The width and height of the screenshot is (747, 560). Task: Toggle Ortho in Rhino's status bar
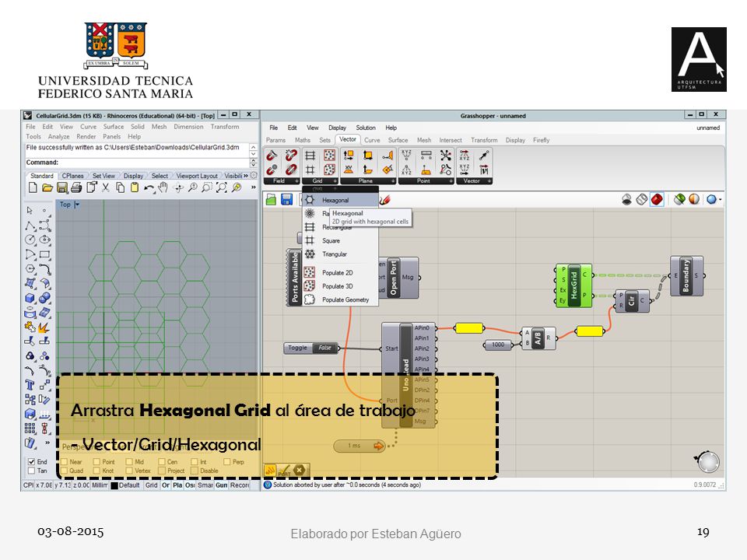coord(165,485)
